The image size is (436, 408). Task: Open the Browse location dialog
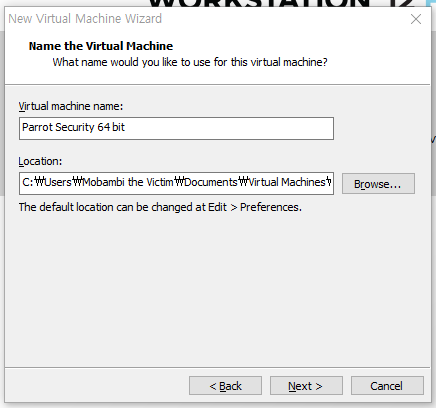pos(378,183)
